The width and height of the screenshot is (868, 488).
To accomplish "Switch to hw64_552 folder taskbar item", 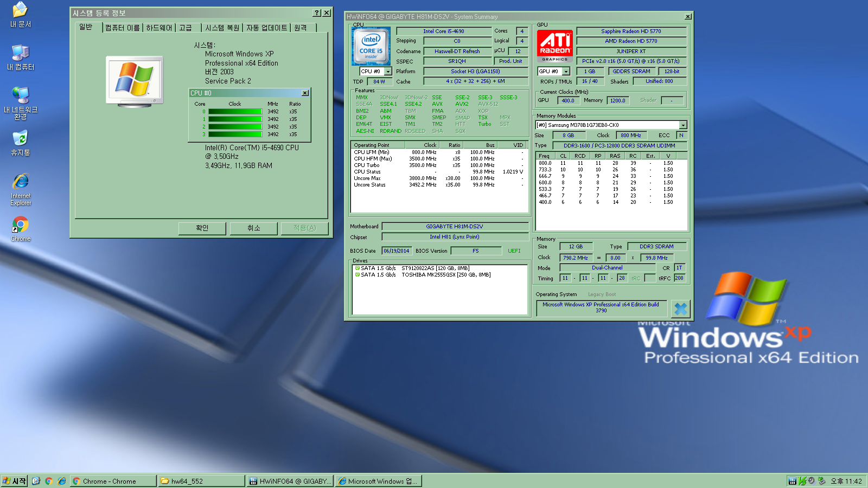I will 201,481.
